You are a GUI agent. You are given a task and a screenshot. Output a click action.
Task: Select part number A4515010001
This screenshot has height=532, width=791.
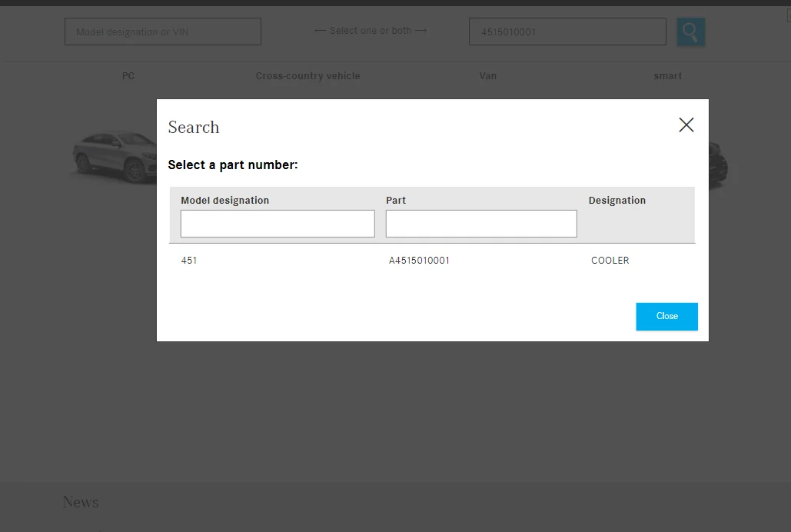point(419,261)
